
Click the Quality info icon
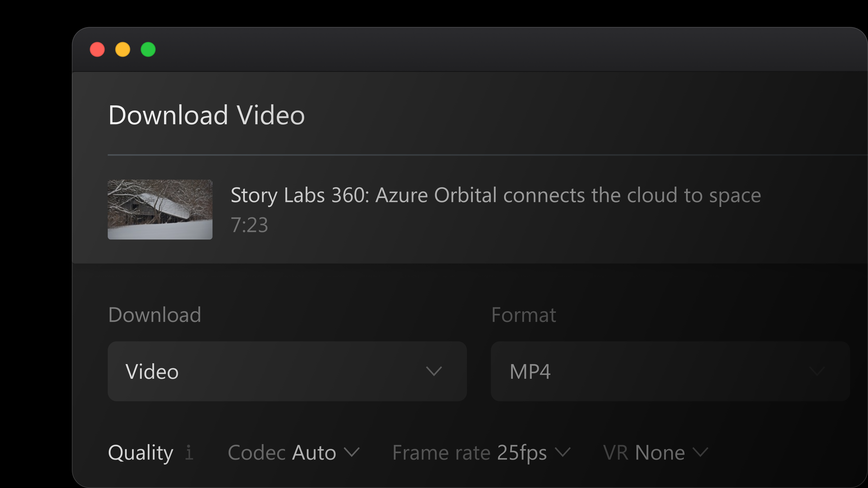pyautogui.click(x=189, y=452)
